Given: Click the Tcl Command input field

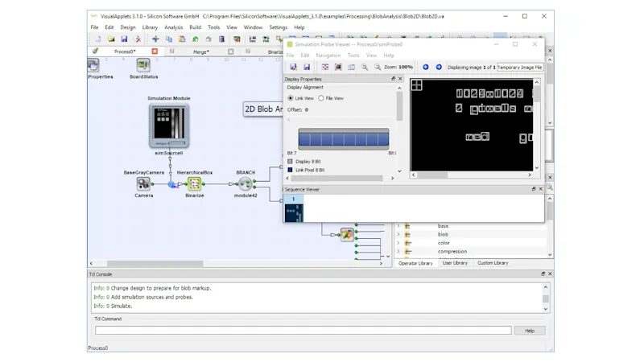Looking at the screenshot, I should point(303,330).
